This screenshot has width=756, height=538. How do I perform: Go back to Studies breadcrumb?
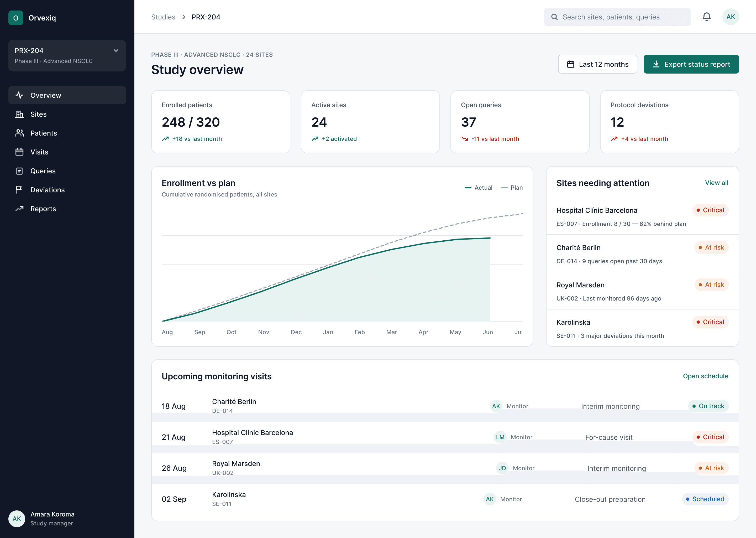point(163,17)
